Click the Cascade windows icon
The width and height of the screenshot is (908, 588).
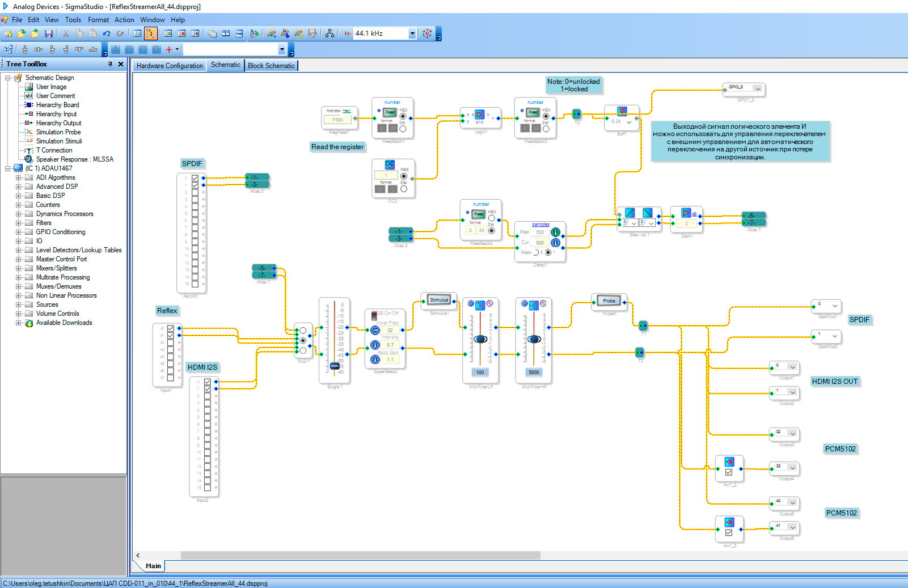click(212, 33)
